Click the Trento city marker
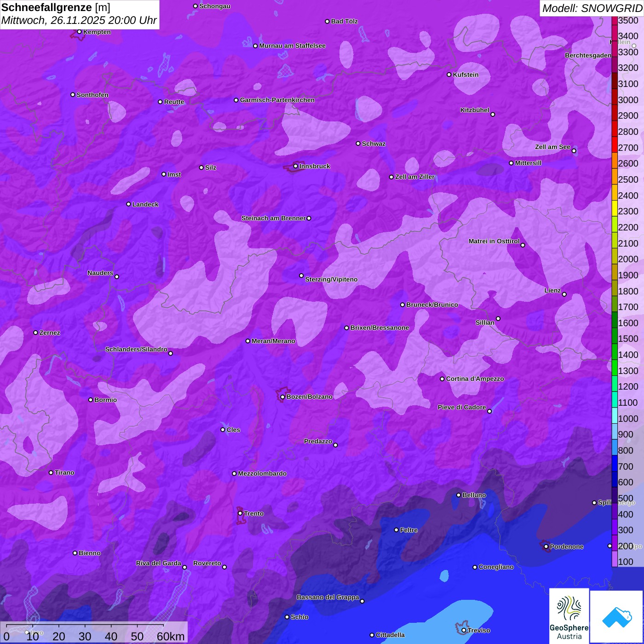Screen dimensions: 644x644 (x=240, y=513)
